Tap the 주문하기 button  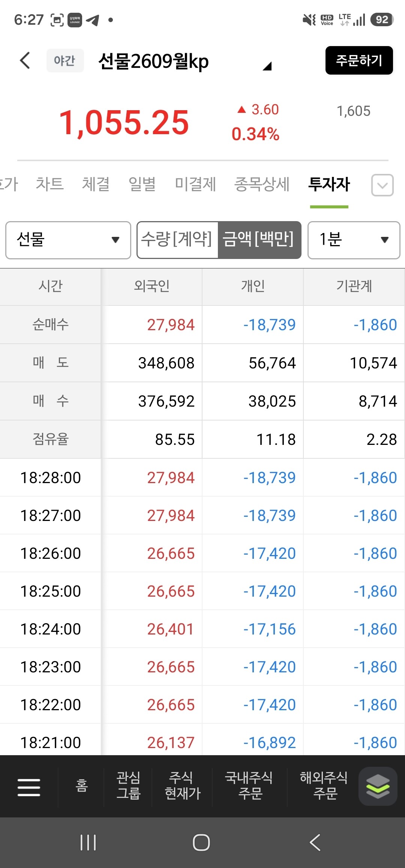[x=359, y=60]
